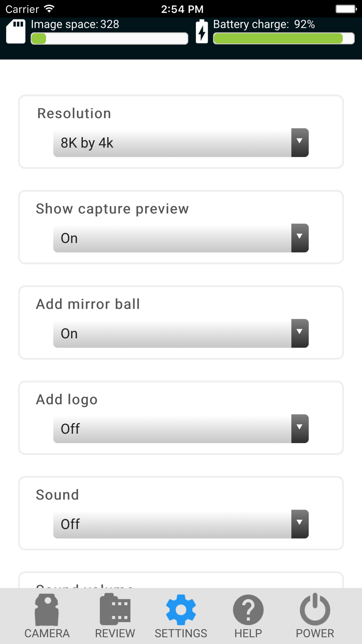Expand the Add mirror ball dropdown arrow

pos(300,333)
